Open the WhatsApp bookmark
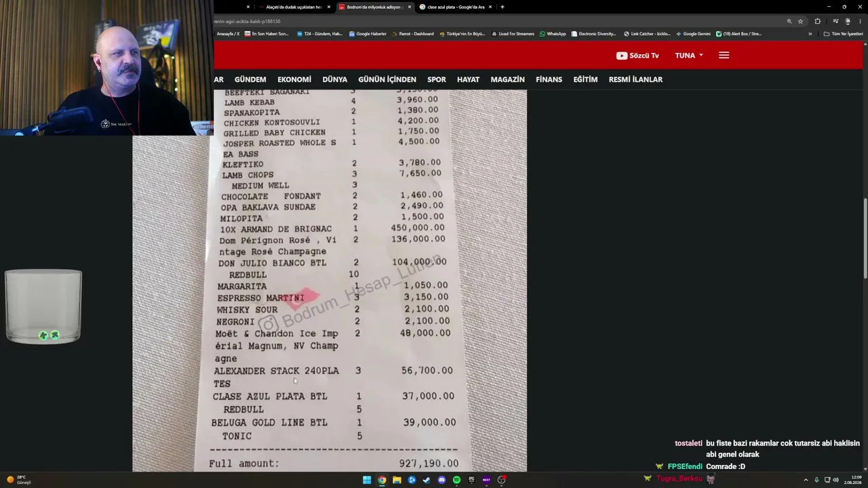This screenshot has height=488, width=868. coord(553,34)
